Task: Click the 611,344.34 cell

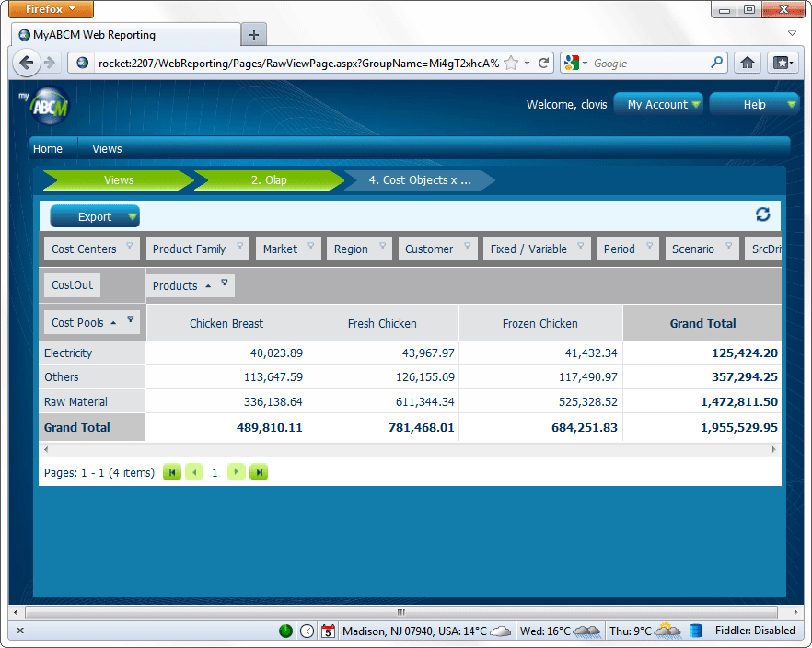Action: coord(383,401)
